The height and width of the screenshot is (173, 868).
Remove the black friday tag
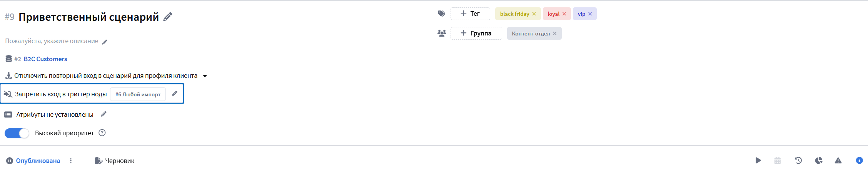tap(534, 14)
